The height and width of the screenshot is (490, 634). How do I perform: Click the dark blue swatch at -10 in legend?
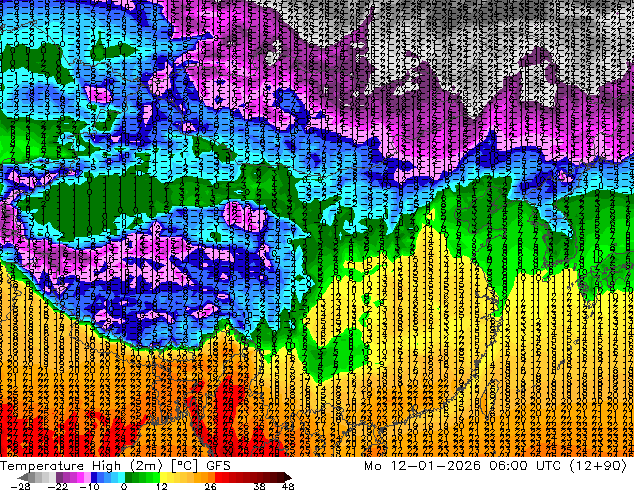[94, 477]
